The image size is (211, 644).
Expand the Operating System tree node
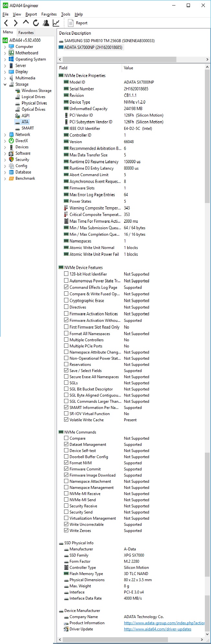coord(5,59)
